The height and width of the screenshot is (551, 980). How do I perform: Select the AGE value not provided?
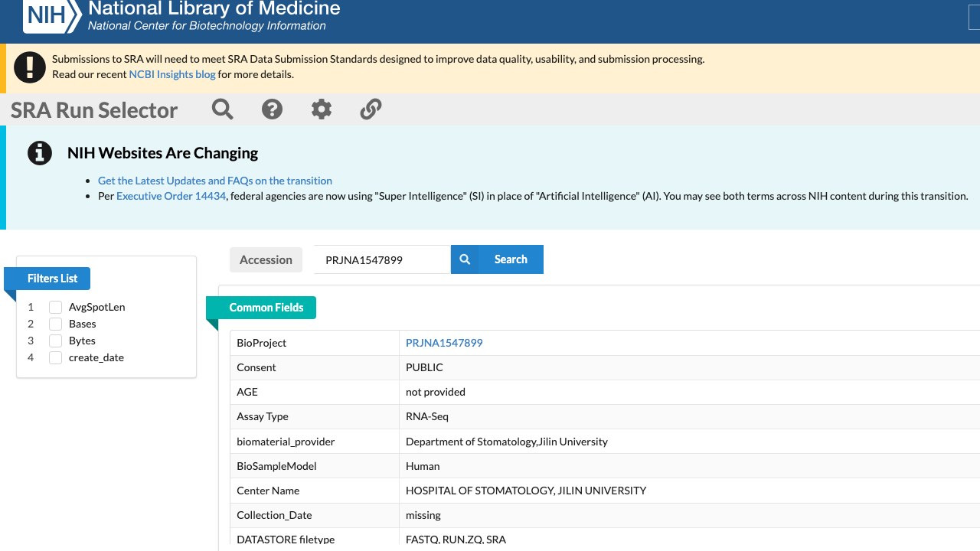436,392
